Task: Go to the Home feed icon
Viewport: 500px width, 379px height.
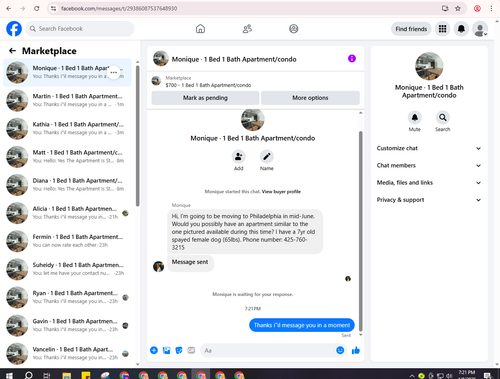Action: [200, 29]
